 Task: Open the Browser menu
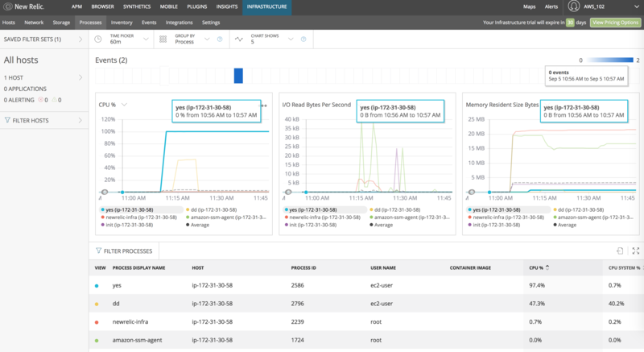click(103, 6)
